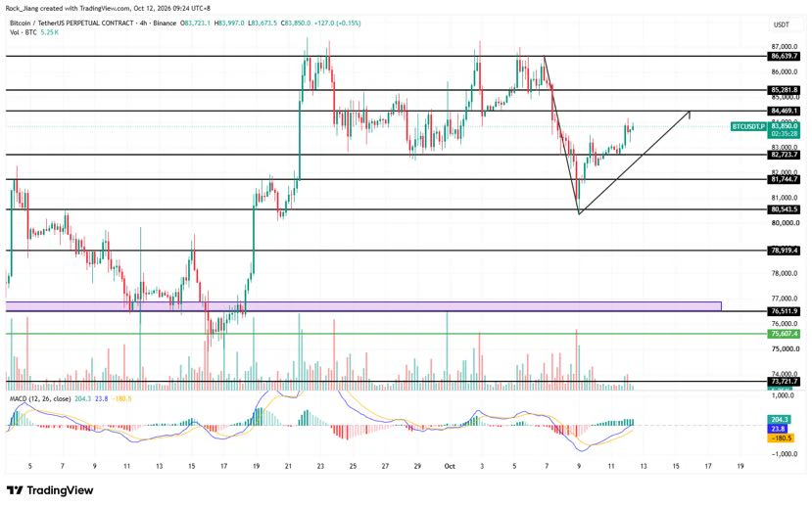Image resolution: width=812 pixels, height=507 pixels.
Task: Click the 80,543.5 price line label
Action: (x=784, y=209)
